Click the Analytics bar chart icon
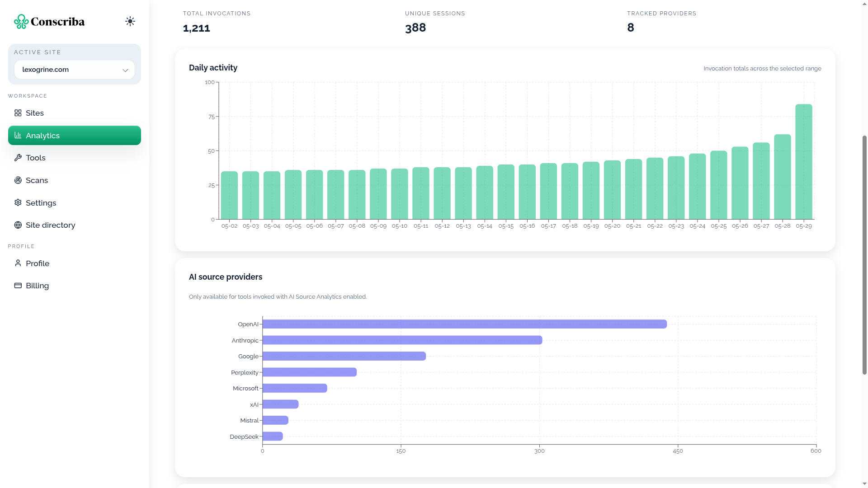Image resolution: width=868 pixels, height=488 pixels. click(x=18, y=135)
